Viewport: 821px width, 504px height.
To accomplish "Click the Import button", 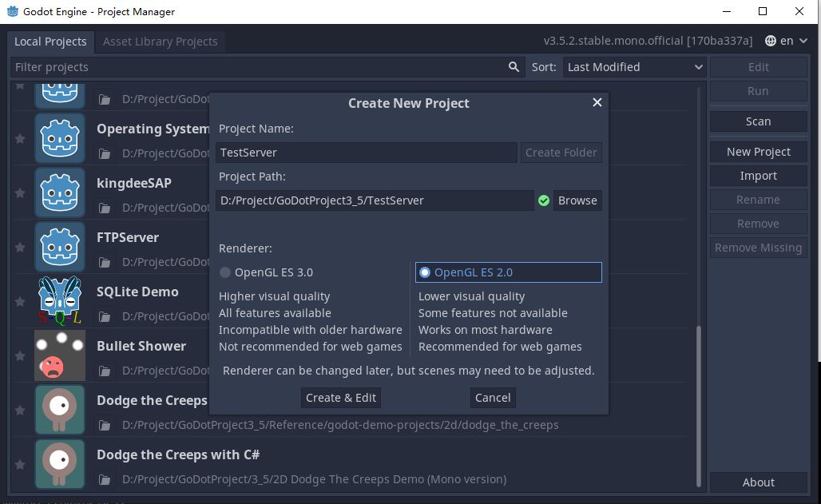I will pyautogui.click(x=758, y=176).
